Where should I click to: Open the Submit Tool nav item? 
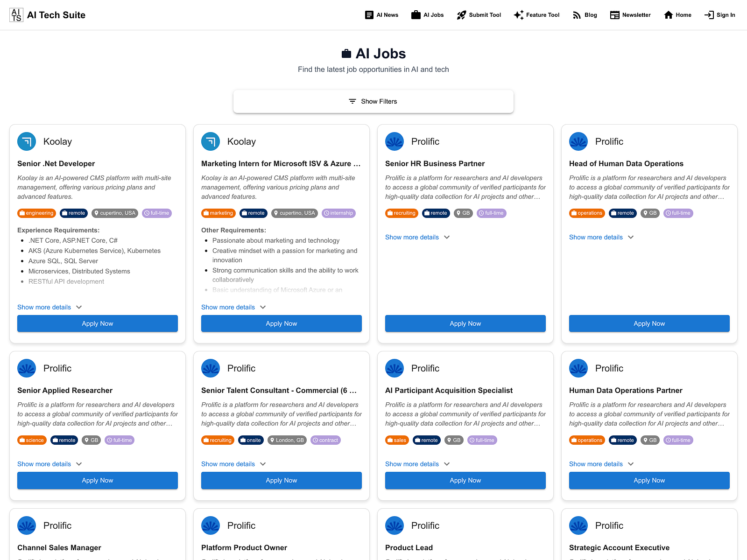pos(479,15)
